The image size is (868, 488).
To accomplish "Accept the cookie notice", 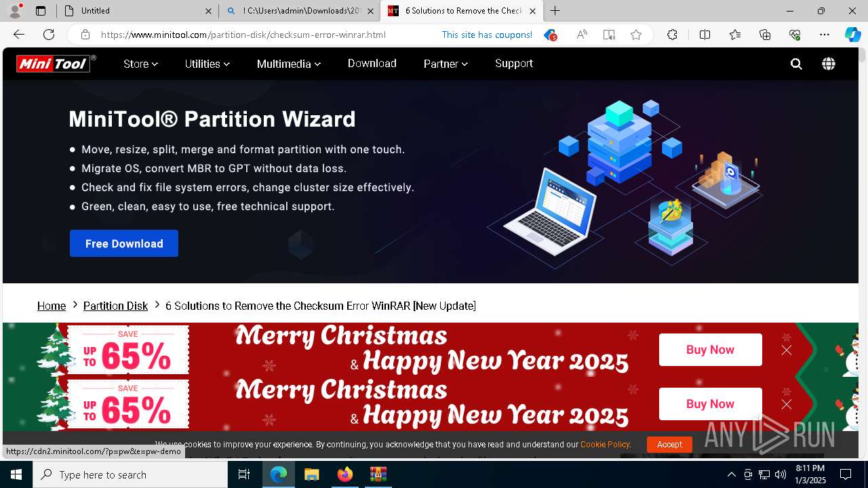I will [x=669, y=445].
